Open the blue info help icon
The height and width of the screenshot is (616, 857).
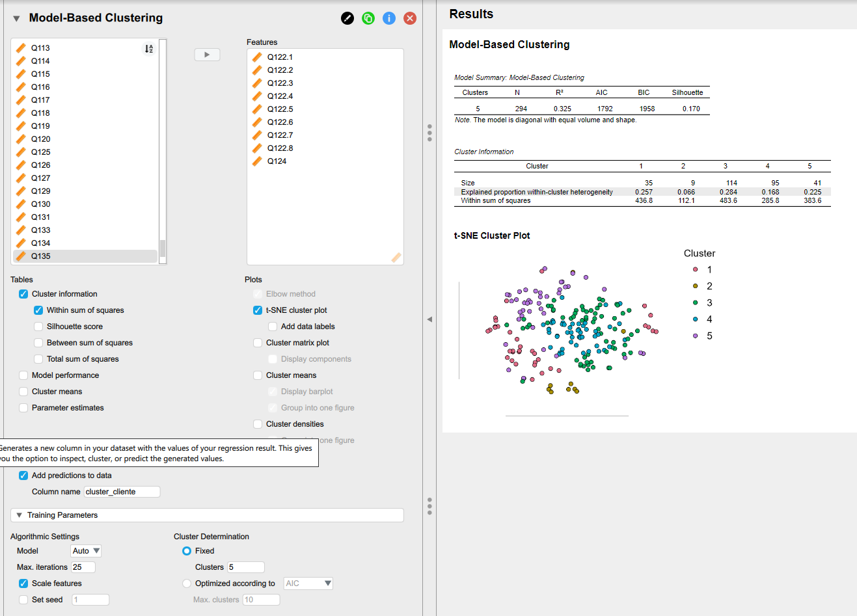pos(389,18)
